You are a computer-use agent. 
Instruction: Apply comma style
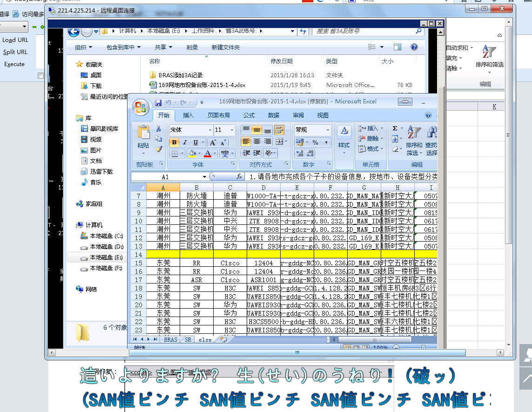coord(326,142)
